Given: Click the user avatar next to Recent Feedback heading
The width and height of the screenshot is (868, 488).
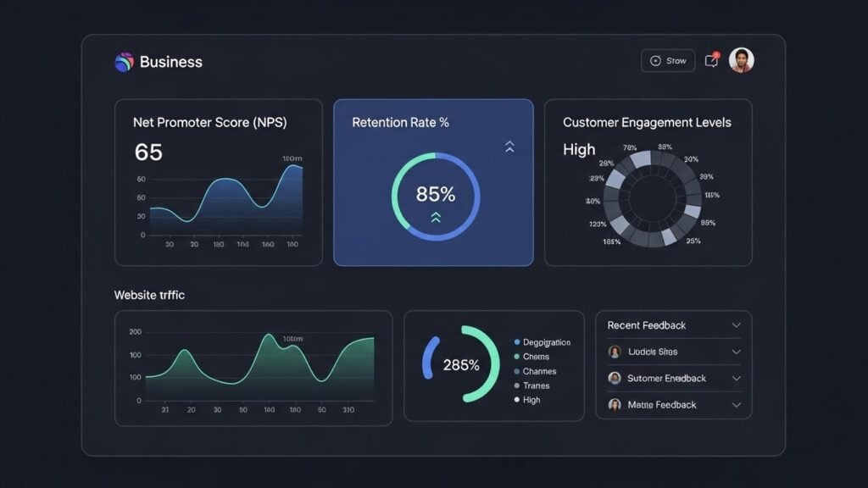Looking at the screenshot, I should click(x=613, y=352).
